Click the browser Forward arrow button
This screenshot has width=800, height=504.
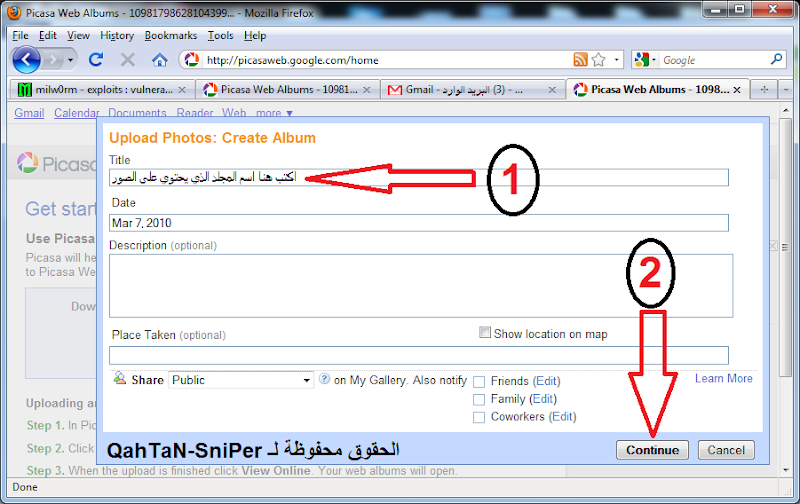pyautogui.click(x=53, y=60)
